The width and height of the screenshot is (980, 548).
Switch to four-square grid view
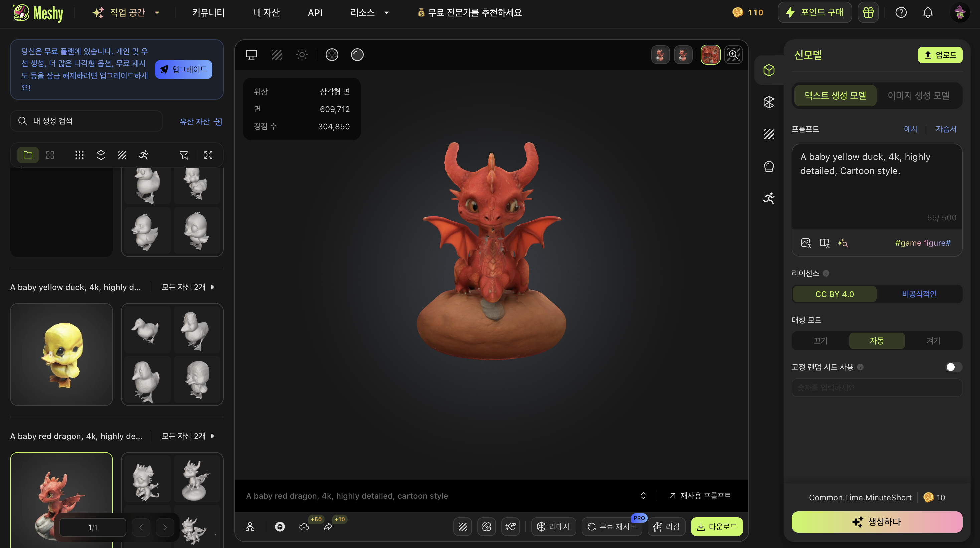(50, 155)
